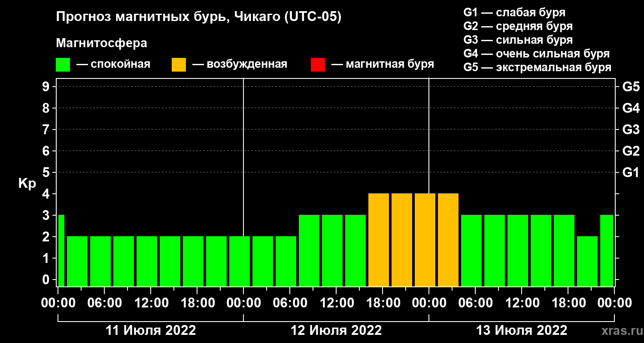Click the red 'магнитная буря' legend swatch
The height and width of the screenshot is (343, 644).
318,65
